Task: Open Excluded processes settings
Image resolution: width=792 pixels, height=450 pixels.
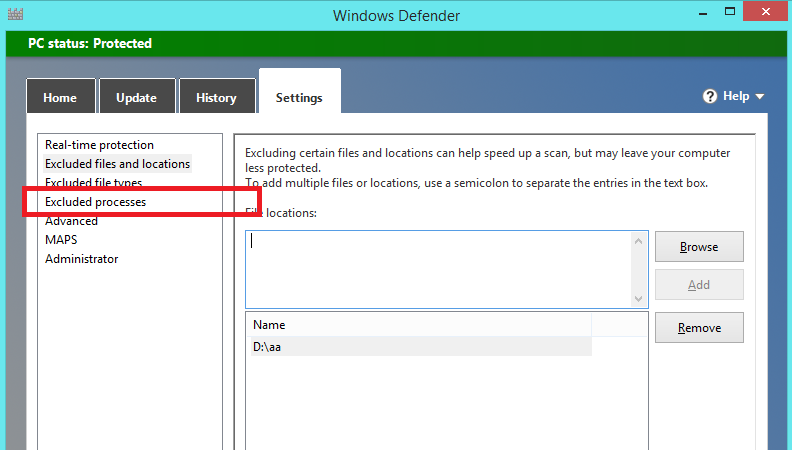Action: (x=95, y=202)
